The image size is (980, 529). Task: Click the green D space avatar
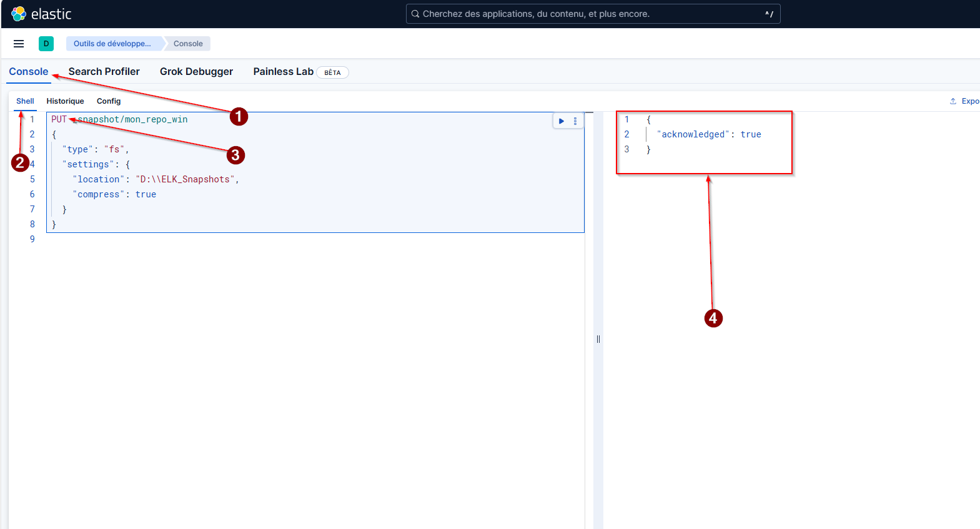coord(46,44)
